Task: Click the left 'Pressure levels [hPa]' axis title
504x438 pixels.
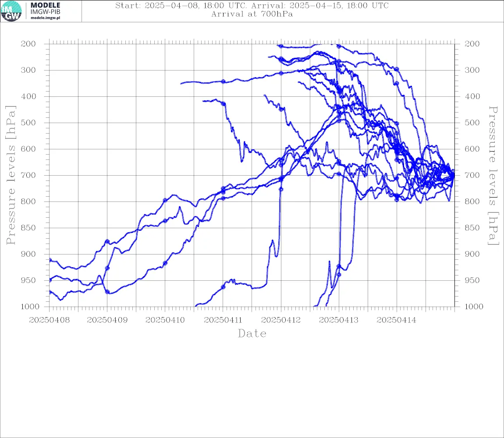Action: [x=11, y=175]
